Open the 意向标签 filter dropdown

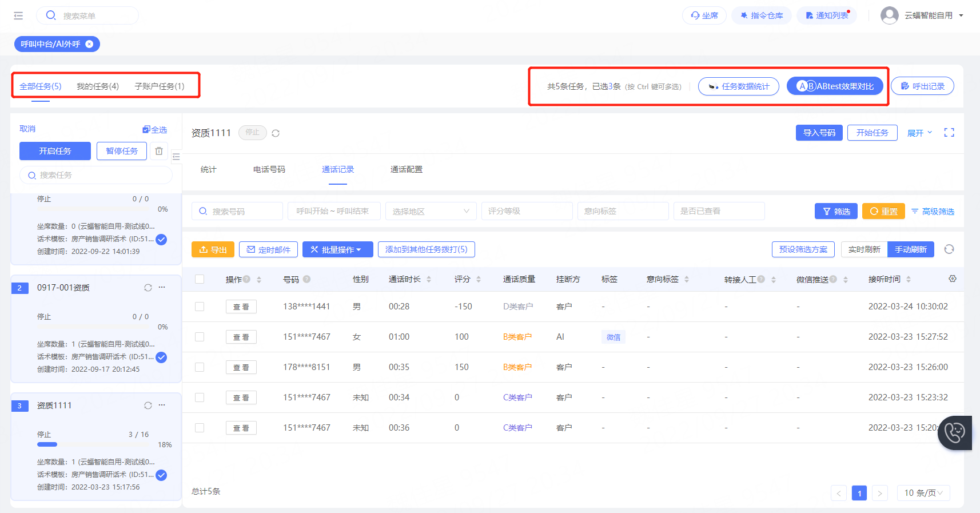click(623, 211)
